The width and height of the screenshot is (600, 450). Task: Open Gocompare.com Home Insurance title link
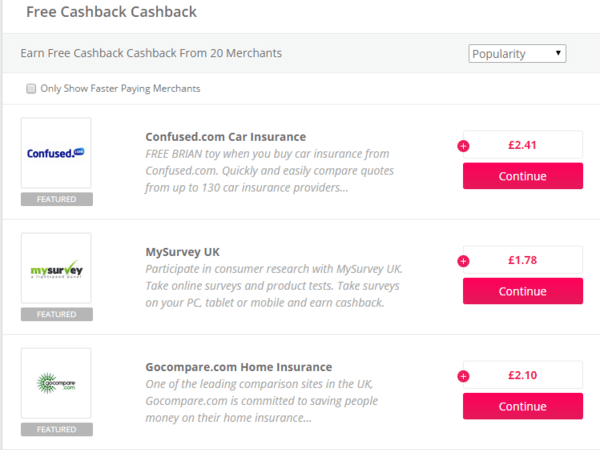click(239, 367)
